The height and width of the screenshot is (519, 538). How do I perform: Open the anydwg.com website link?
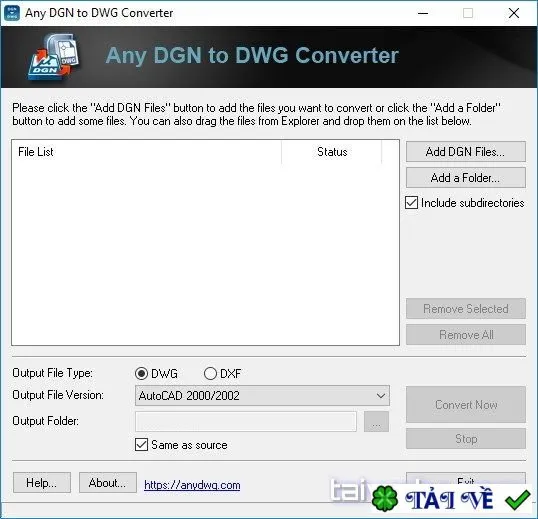[x=192, y=485]
